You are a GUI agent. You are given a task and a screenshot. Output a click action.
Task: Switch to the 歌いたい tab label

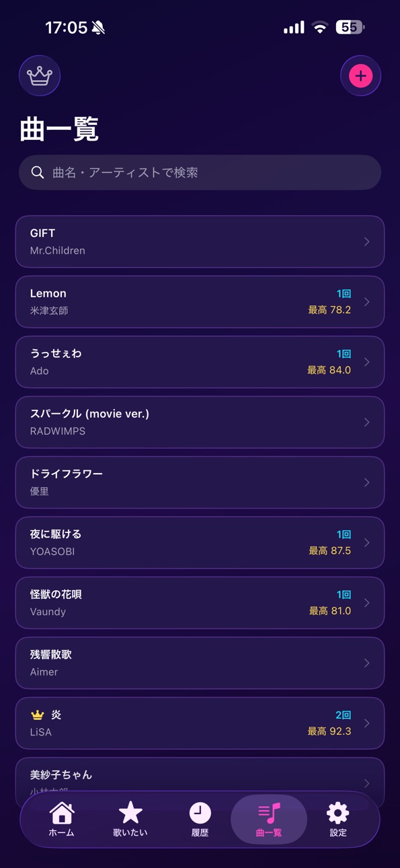tap(130, 833)
